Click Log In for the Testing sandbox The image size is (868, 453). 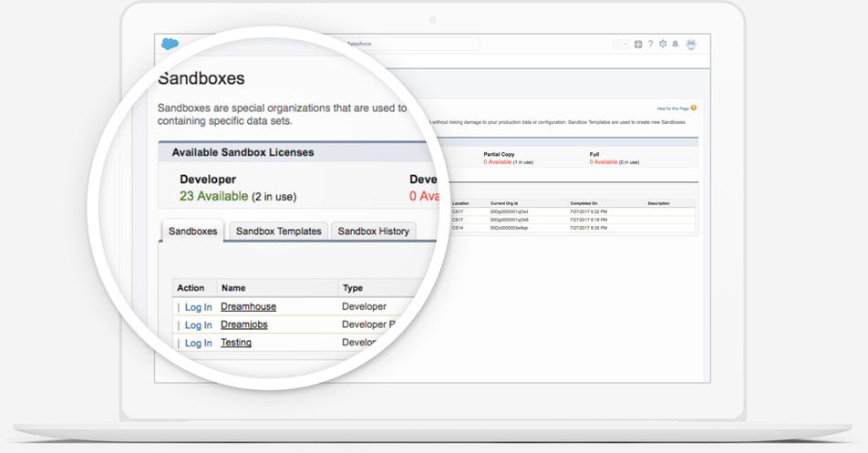(198, 344)
